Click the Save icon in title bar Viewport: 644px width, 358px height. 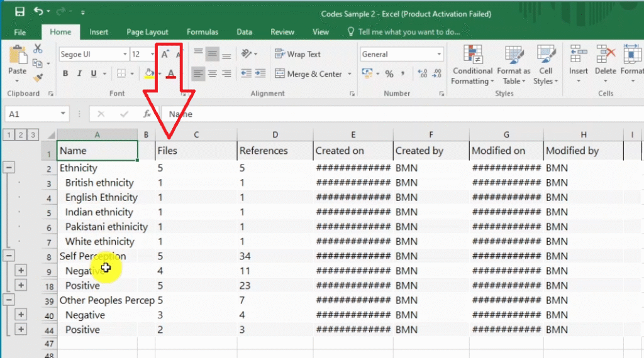19,12
